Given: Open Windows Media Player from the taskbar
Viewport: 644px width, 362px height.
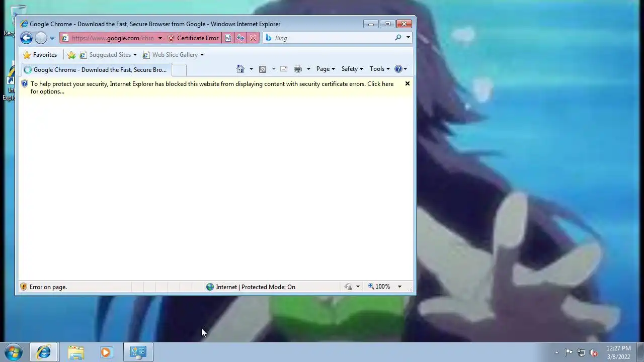Looking at the screenshot, I should click(106, 352).
